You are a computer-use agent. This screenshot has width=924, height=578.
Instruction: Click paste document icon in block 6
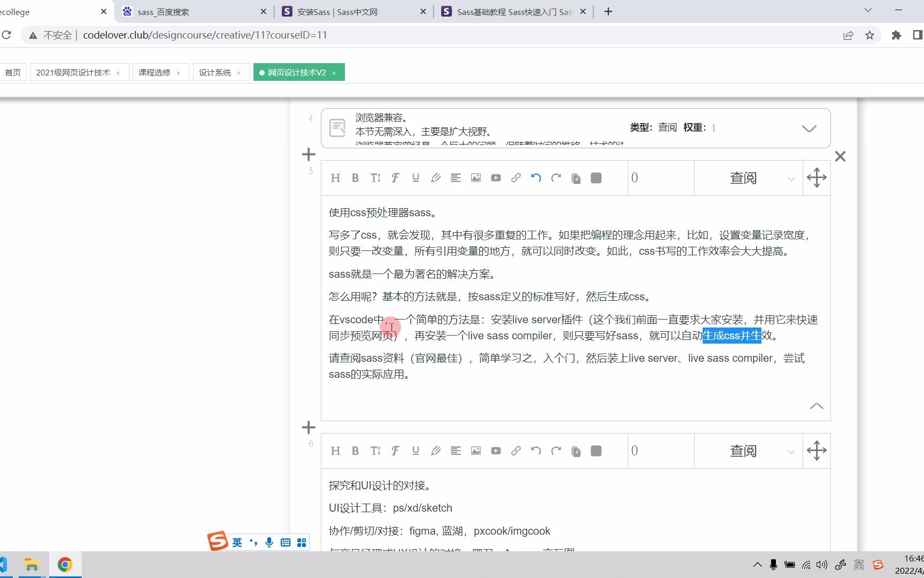click(576, 451)
